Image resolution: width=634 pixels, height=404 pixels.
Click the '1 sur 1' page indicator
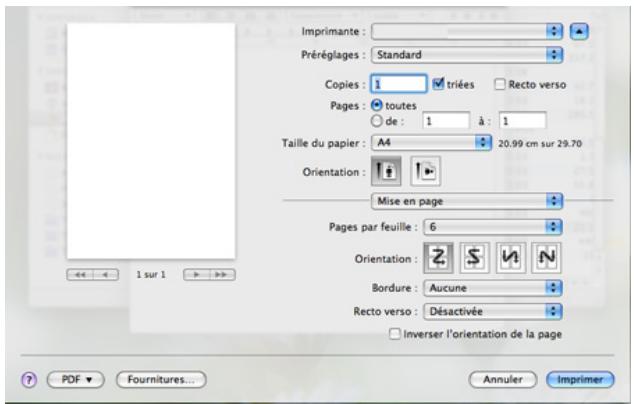tap(151, 275)
